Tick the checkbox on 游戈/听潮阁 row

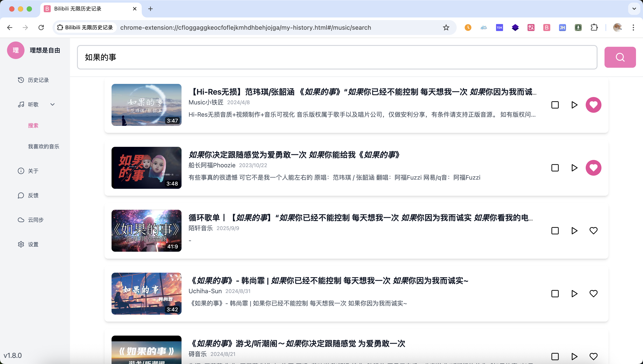tap(555, 357)
